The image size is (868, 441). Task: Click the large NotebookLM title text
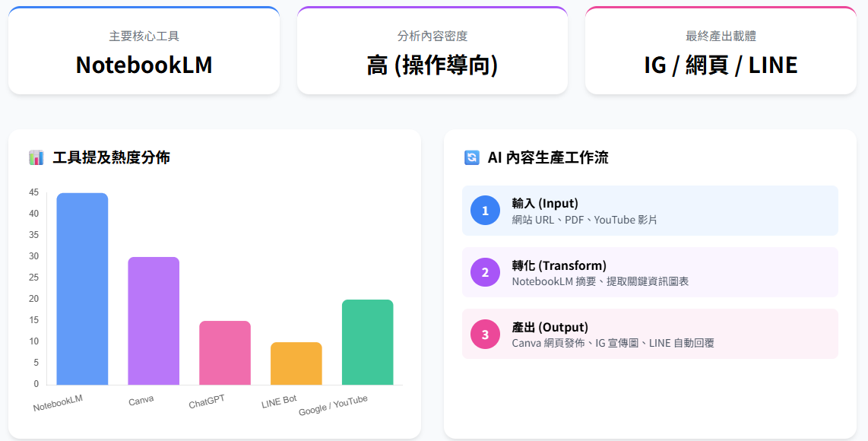point(144,65)
